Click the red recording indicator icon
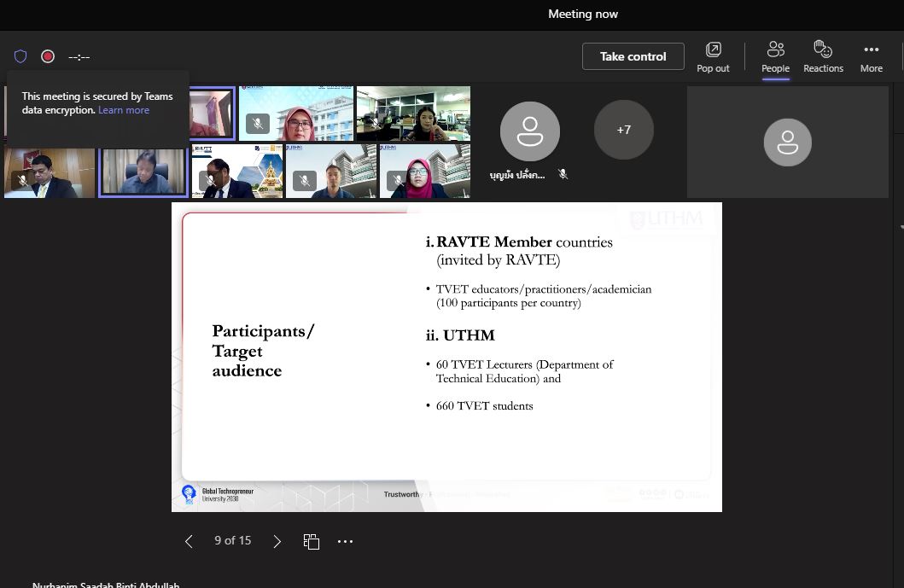This screenshot has width=904, height=588. (x=48, y=56)
